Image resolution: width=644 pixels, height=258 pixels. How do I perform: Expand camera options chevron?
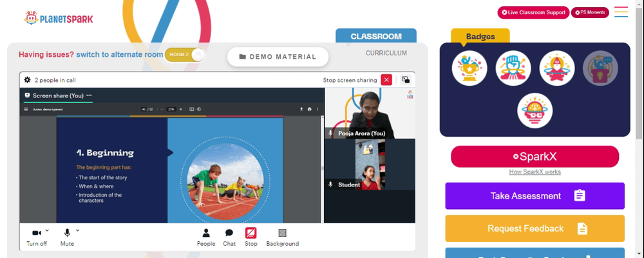tap(47, 230)
